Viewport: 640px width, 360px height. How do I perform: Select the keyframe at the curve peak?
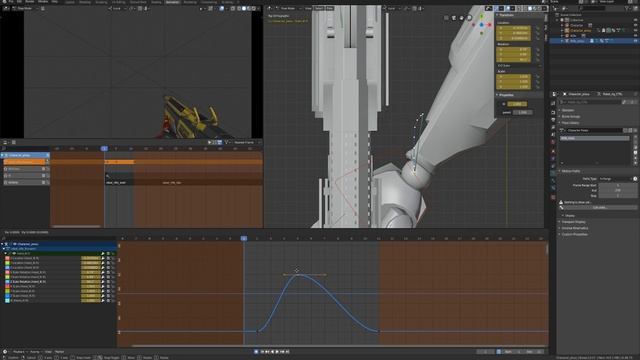[x=298, y=275]
